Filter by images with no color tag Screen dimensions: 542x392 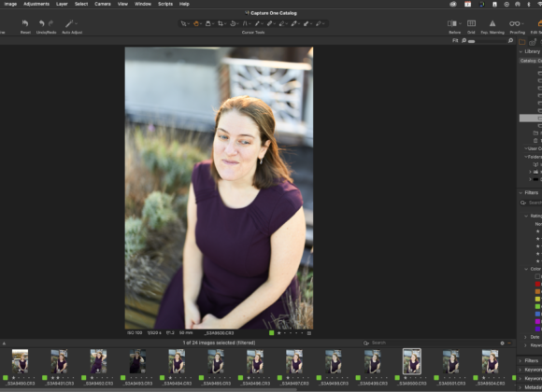click(537, 276)
